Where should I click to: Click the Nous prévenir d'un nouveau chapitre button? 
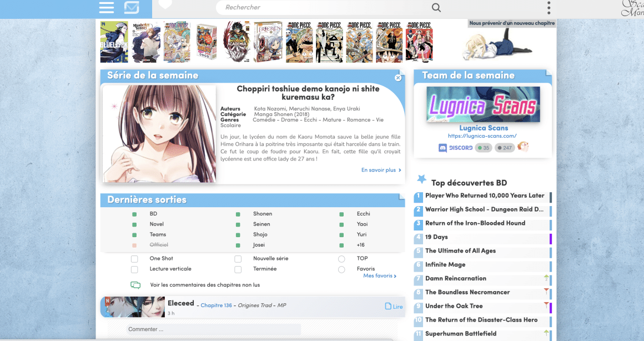510,23
